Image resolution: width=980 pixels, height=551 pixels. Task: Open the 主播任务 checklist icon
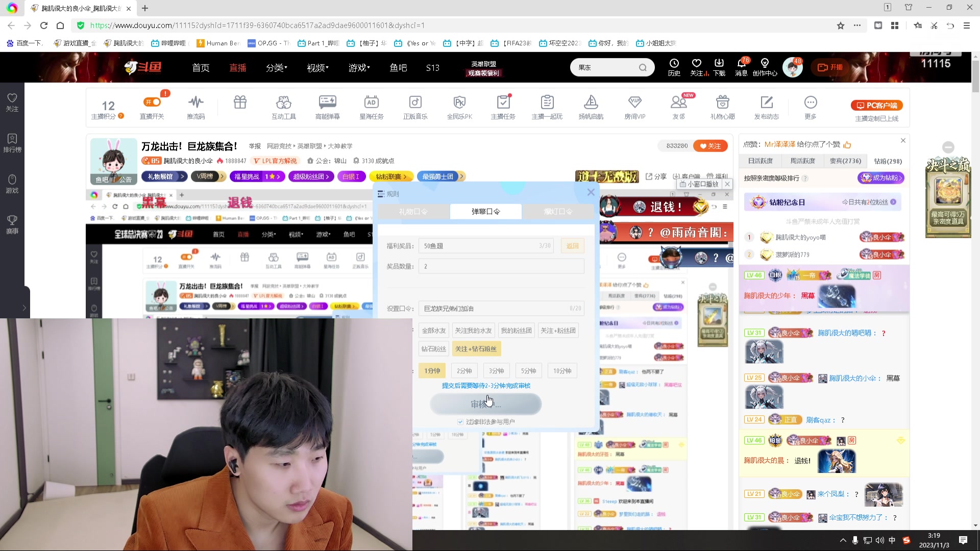point(503,102)
